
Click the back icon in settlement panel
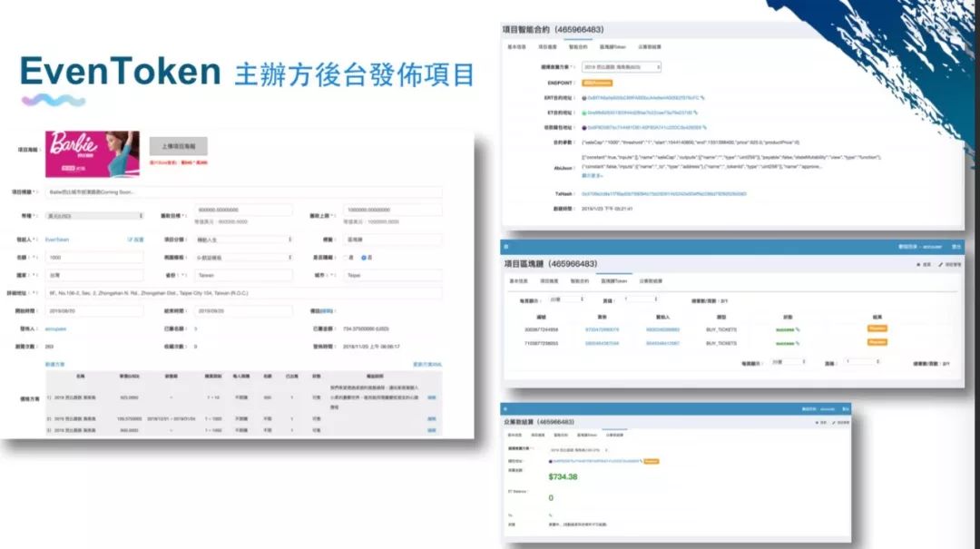tap(817, 423)
